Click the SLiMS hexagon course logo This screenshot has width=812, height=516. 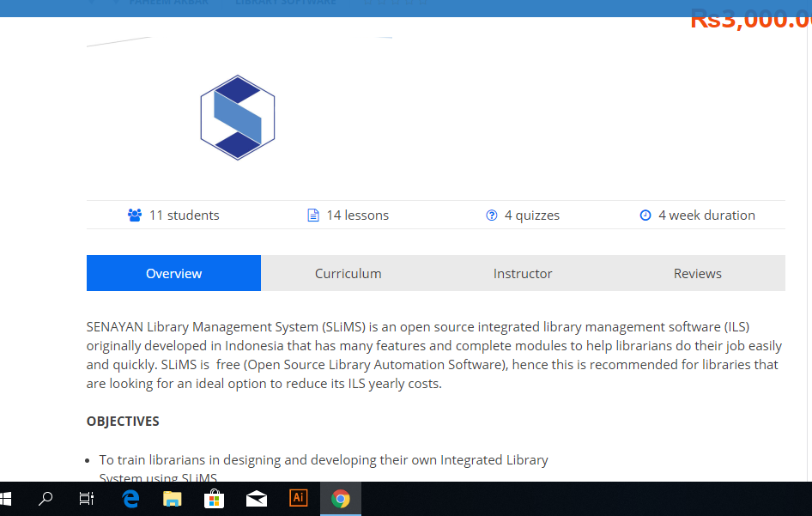click(238, 118)
